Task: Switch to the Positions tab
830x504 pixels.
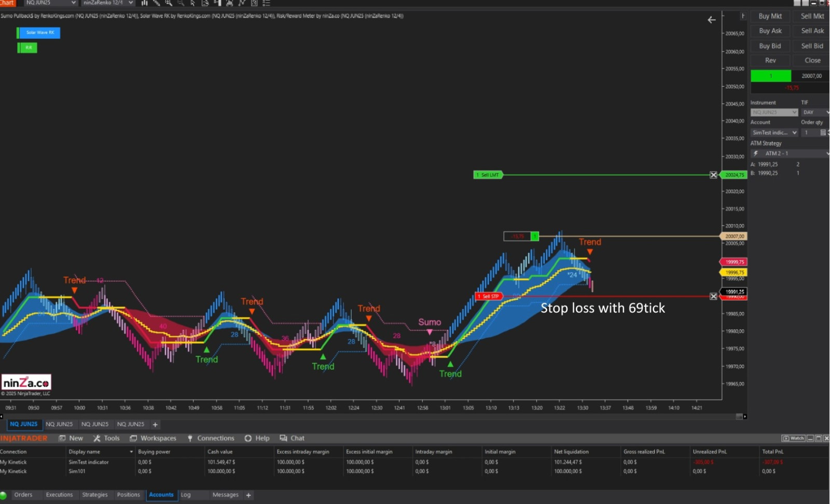Action: click(x=128, y=495)
